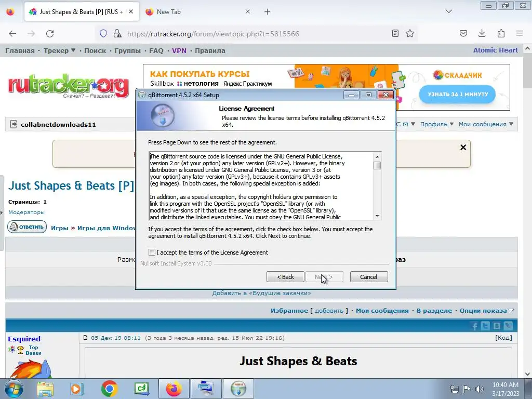Open Группы in rutracker menu
Screen dimensions: 532x399
point(128,50)
